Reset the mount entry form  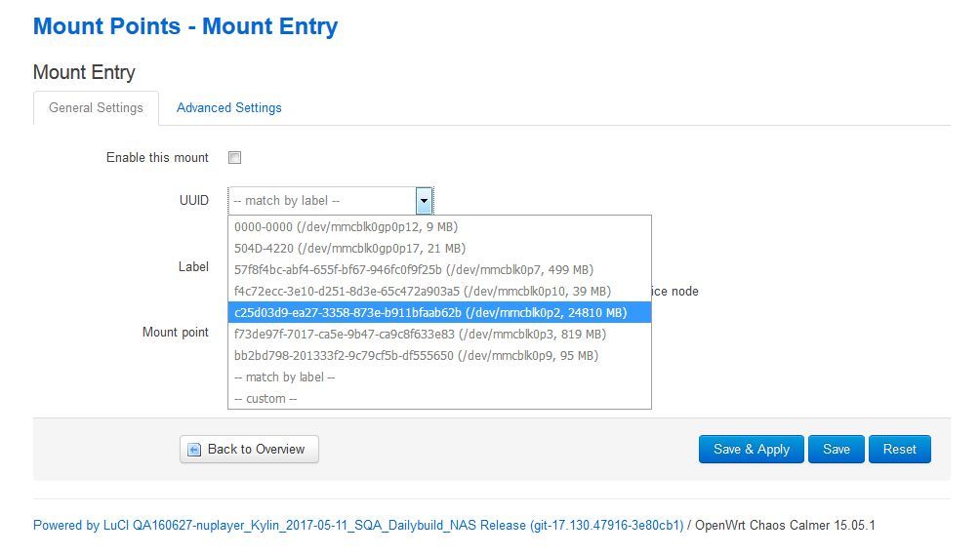(899, 450)
